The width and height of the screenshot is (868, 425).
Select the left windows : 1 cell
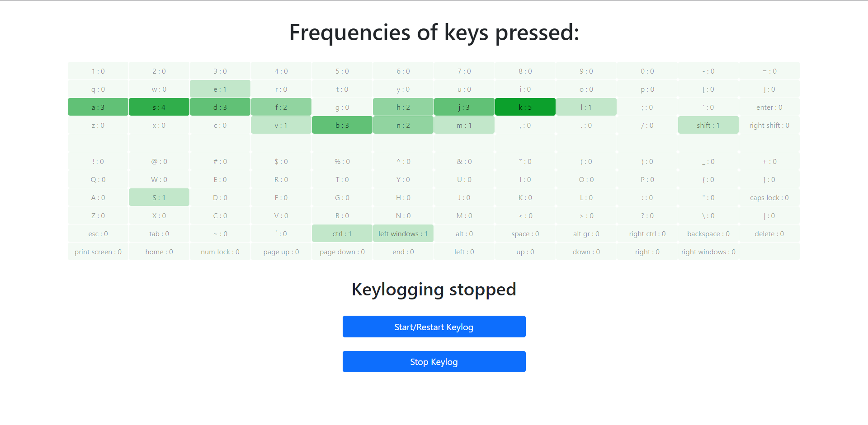403,234
